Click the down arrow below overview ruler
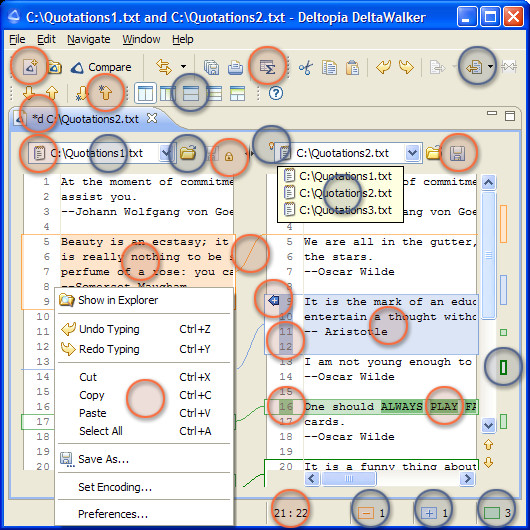The width and height of the screenshot is (530, 530). [x=488, y=462]
